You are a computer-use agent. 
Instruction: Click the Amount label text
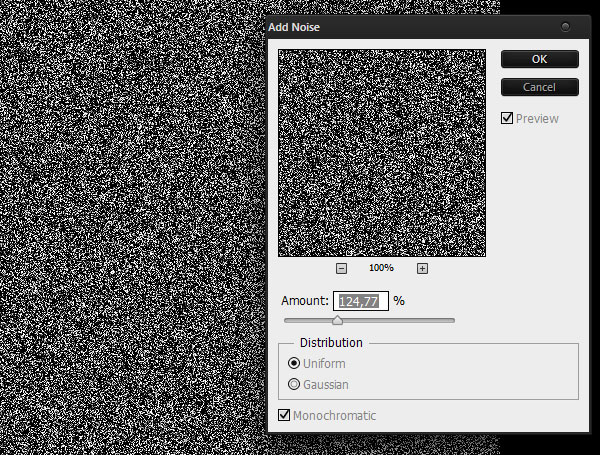[x=304, y=301]
